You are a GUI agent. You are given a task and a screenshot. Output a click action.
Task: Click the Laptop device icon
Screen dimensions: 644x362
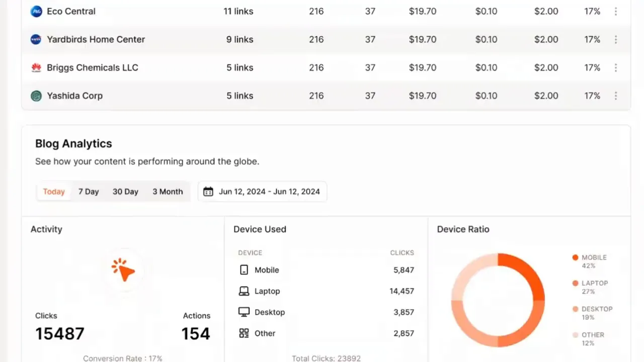pos(243,291)
